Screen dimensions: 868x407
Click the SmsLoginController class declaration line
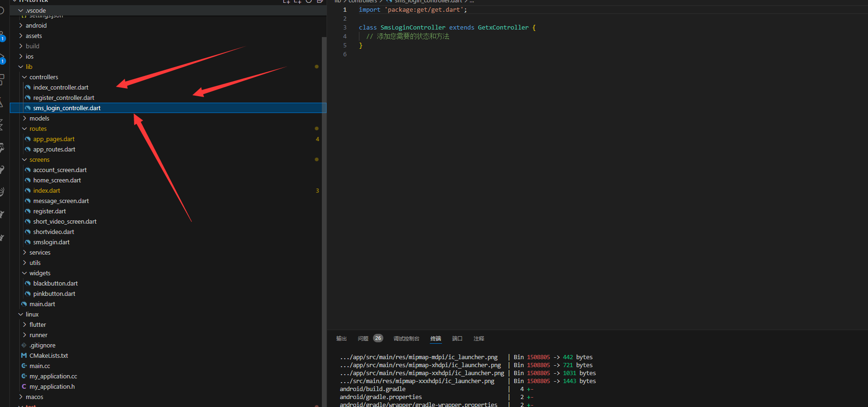point(447,27)
